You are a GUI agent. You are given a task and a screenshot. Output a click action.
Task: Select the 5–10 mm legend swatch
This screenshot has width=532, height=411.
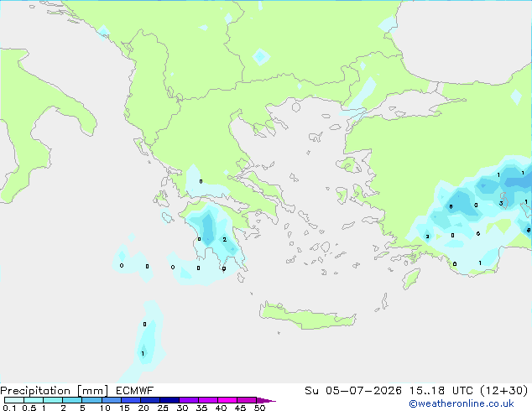click(x=91, y=400)
